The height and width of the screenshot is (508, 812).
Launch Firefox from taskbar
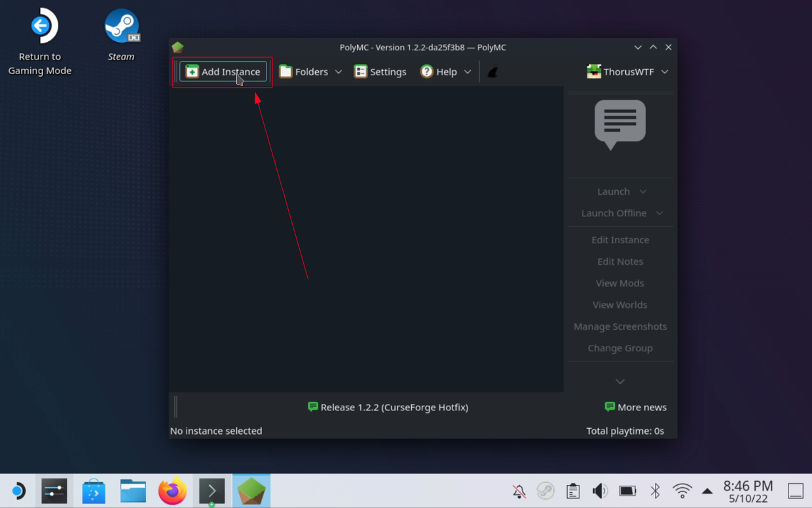(172, 491)
